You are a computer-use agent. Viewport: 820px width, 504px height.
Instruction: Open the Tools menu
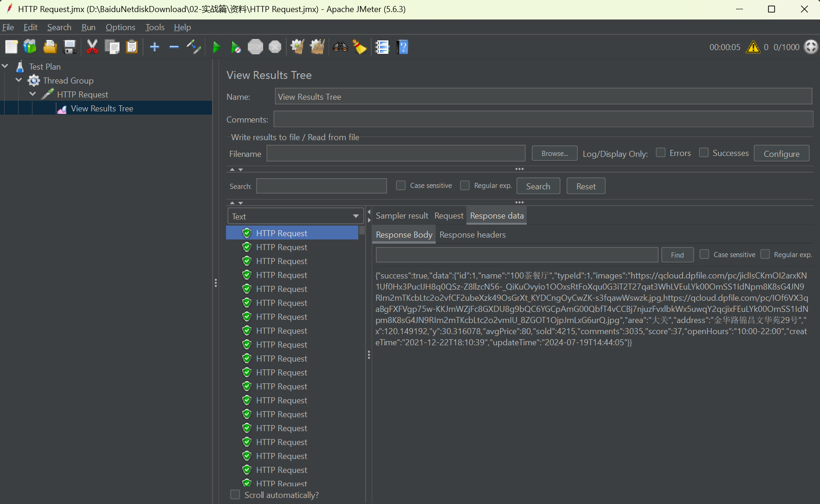point(155,27)
